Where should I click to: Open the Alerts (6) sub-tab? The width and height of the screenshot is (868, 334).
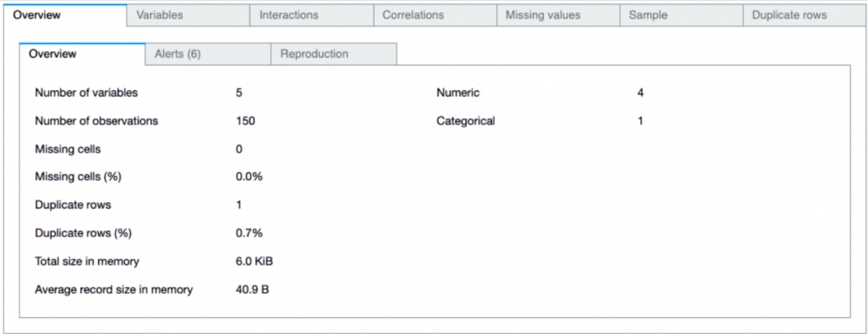point(177,54)
